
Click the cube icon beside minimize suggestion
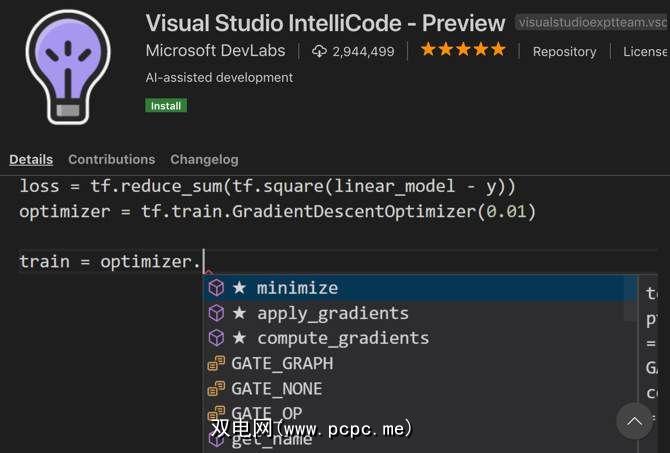tap(216, 288)
